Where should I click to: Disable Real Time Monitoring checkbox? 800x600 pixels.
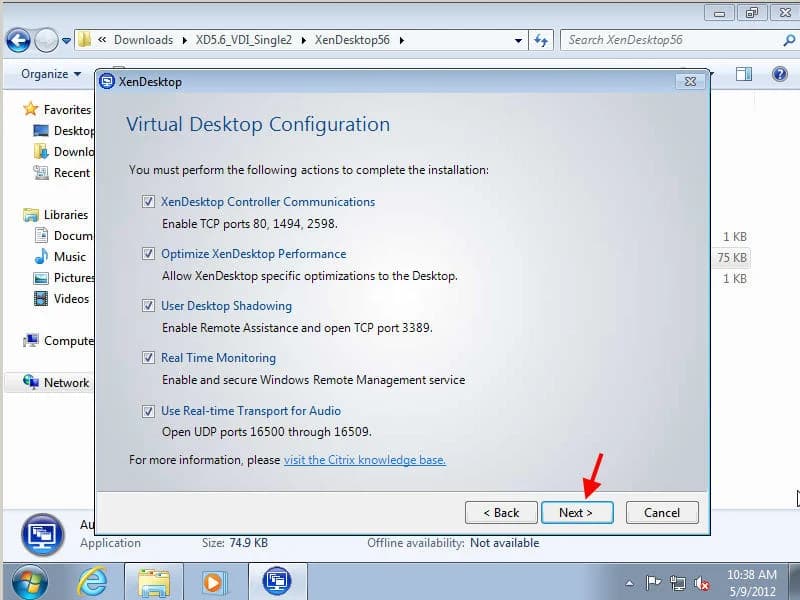[148, 358]
